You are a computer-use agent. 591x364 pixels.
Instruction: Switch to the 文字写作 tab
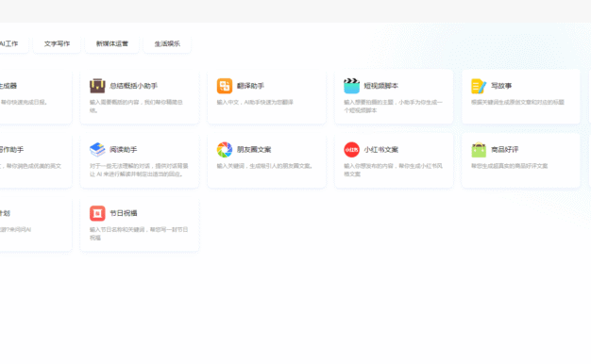57,43
